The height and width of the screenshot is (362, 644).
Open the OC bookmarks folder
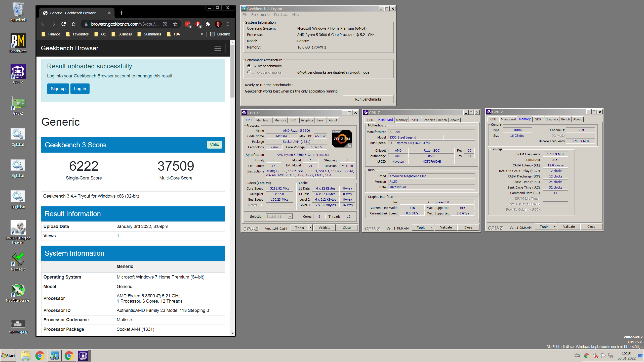pyautogui.click(x=100, y=34)
